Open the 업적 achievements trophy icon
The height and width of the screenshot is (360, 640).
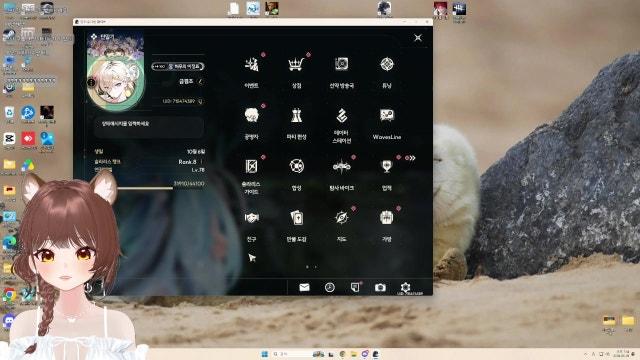(x=387, y=167)
